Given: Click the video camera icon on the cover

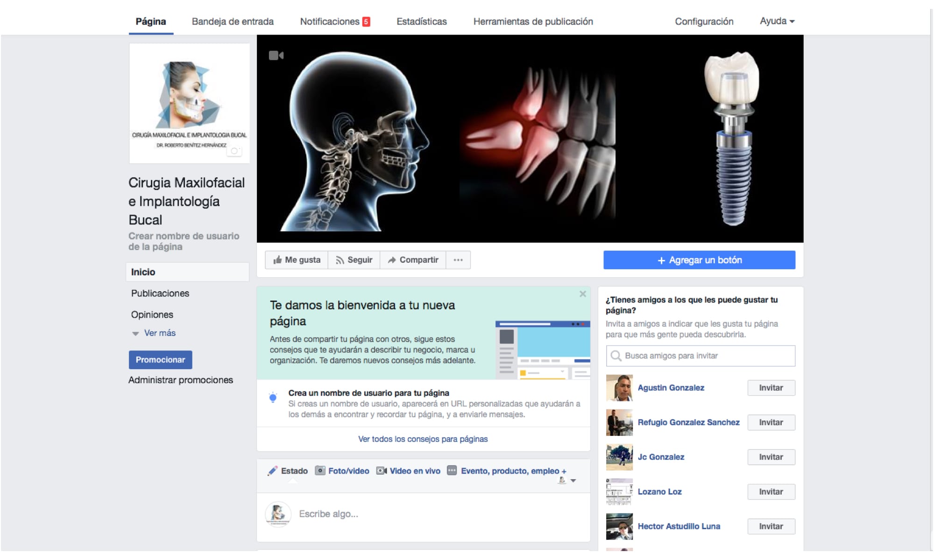Looking at the screenshot, I should (276, 55).
